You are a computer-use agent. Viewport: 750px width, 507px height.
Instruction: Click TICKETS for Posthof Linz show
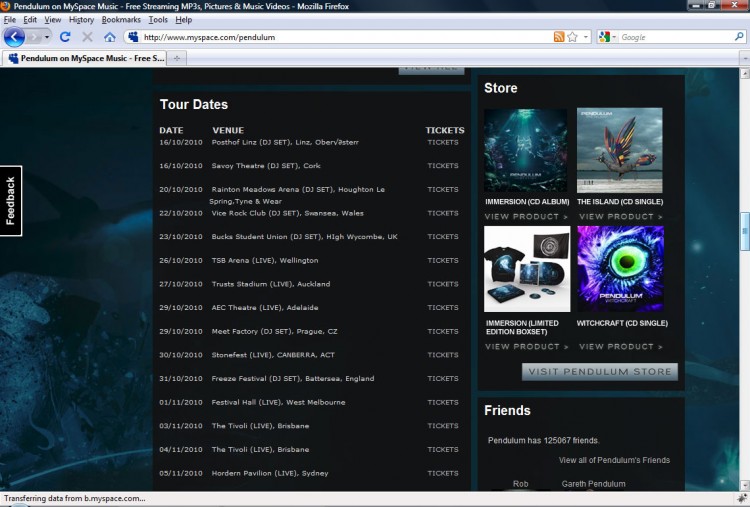pos(443,142)
